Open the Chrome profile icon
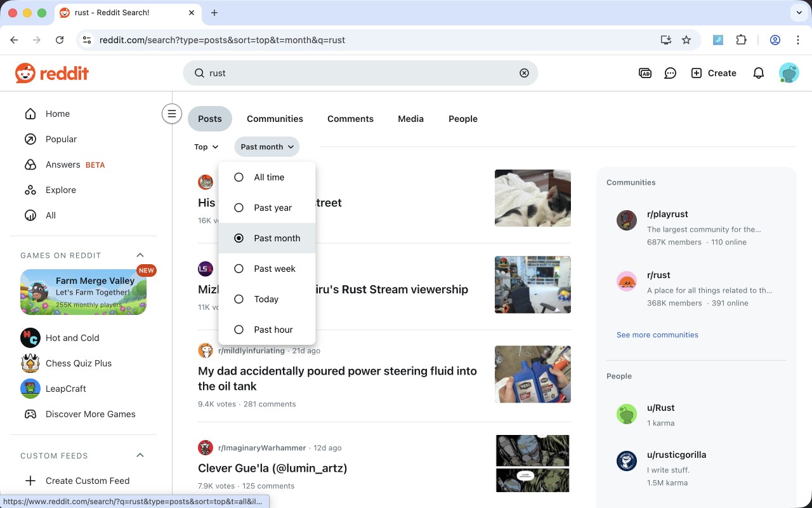This screenshot has width=812, height=508. pos(775,40)
